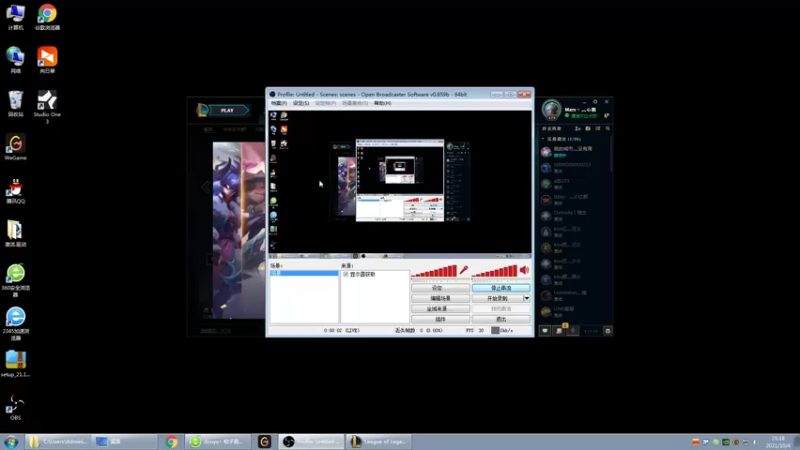The height and width of the screenshot is (450, 800).
Task: Open the missions icon with the notification badge
Action: click(x=559, y=330)
